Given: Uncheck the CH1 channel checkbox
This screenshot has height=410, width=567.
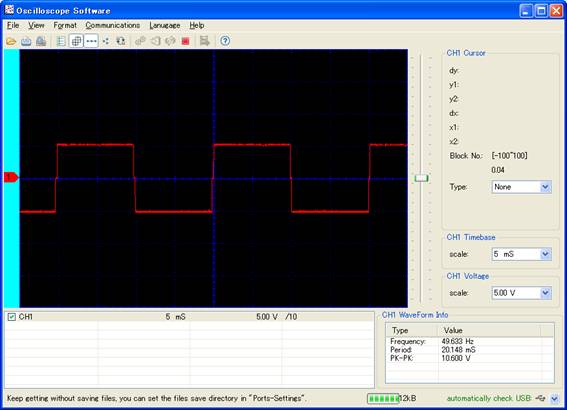Looking at the screenshot, I should click(12, 317).
